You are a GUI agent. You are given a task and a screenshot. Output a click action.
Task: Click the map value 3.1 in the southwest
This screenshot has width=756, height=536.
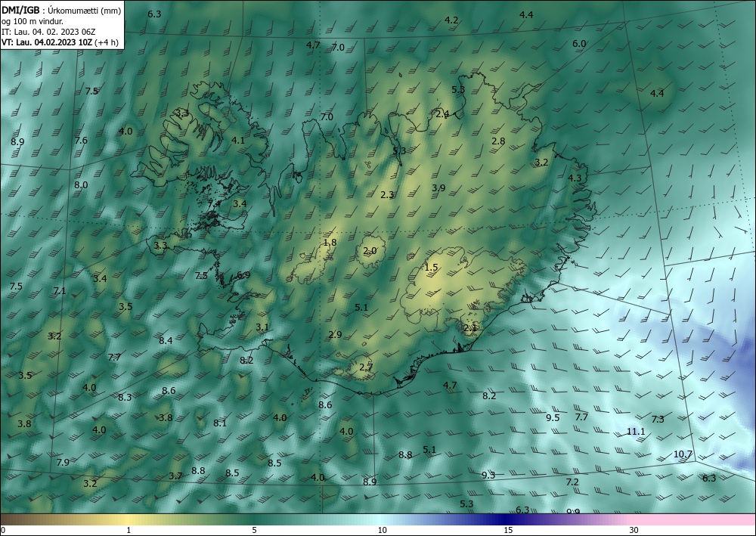[x=262, y=327]
